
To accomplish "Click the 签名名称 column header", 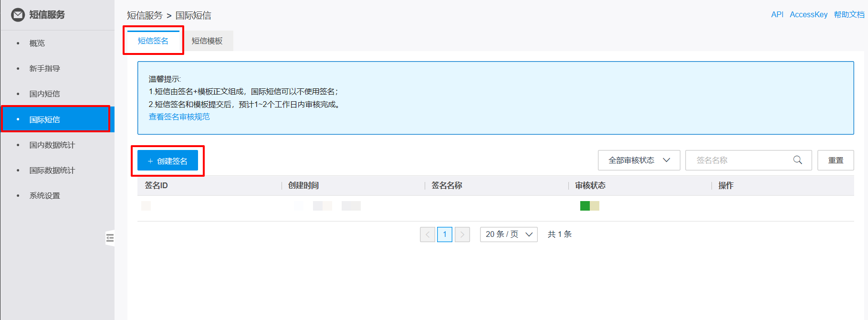I will [447, 185].
